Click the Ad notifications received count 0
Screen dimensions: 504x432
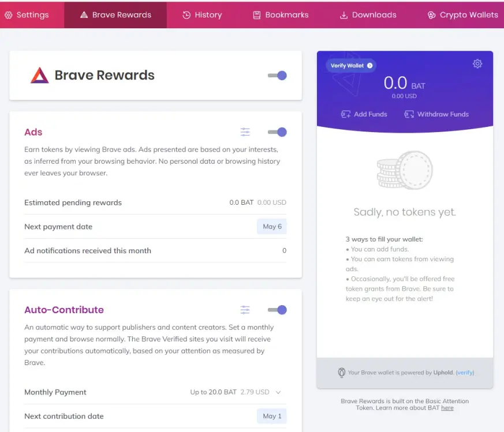[284, 250]
